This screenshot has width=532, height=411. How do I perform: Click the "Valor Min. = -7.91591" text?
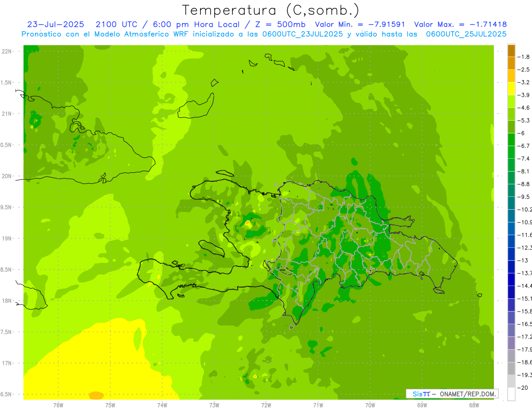pyautogui.click(x=360, y=24)
